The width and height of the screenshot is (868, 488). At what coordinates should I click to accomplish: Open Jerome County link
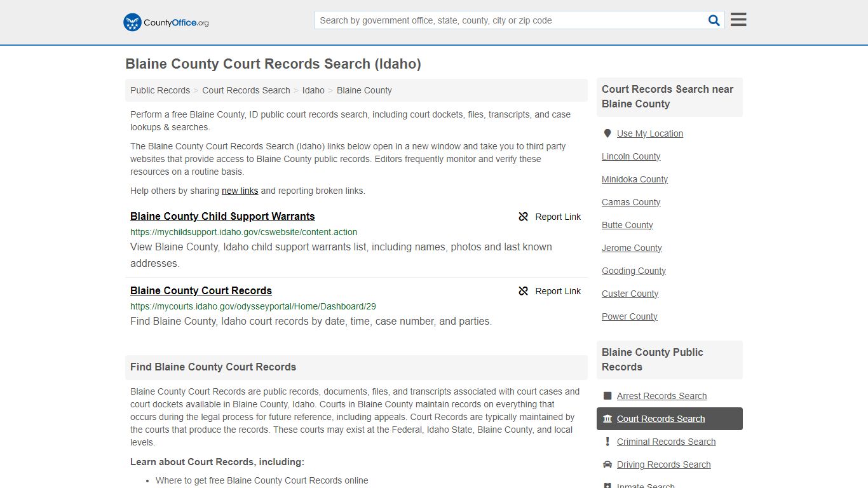(632, 248)
